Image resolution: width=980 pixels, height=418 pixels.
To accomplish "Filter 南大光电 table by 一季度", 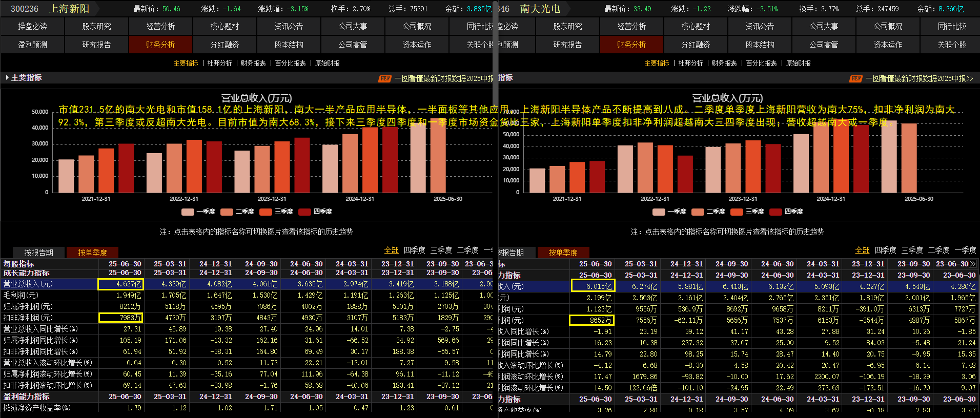I will point(966,250).
